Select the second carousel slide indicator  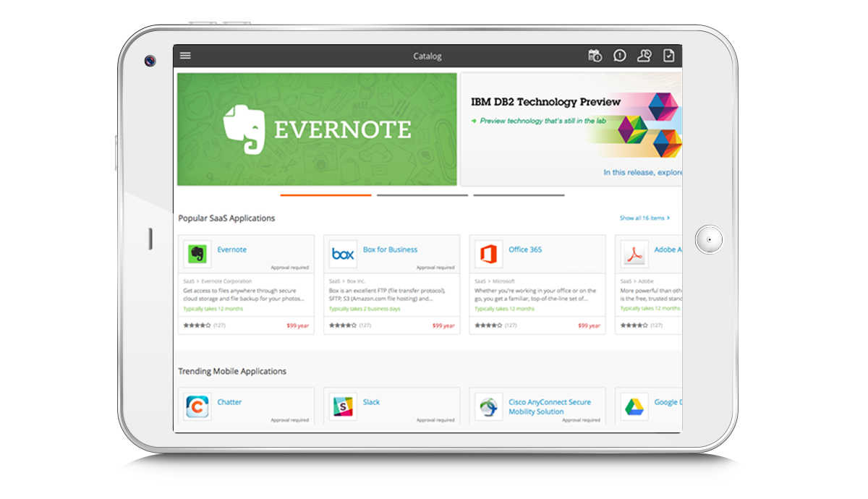(x=422, y=195)
